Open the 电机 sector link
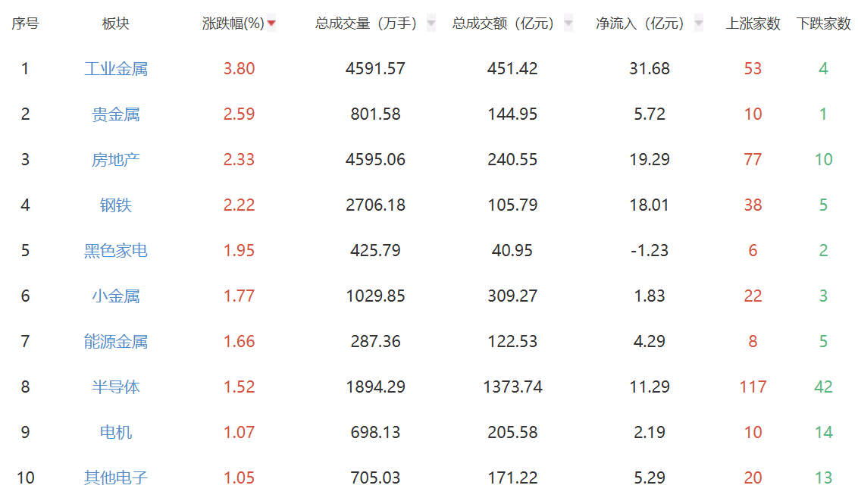858x504 pixels. pyautogui.click(x=116, y=433)
